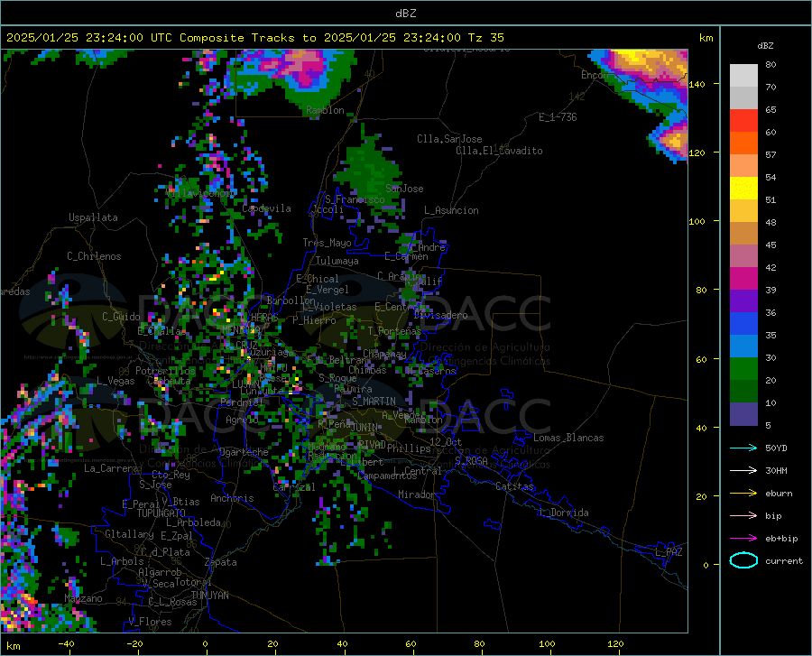Click the Lomas_Blancas map label
The image size is (812, 656).
568,438
